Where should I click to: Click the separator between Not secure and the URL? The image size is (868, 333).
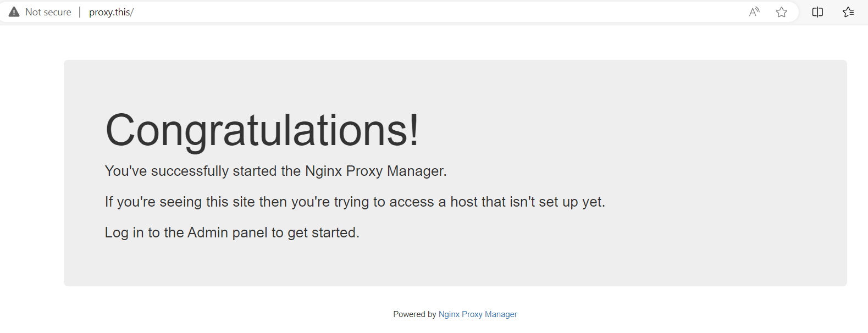coord(80,12)
